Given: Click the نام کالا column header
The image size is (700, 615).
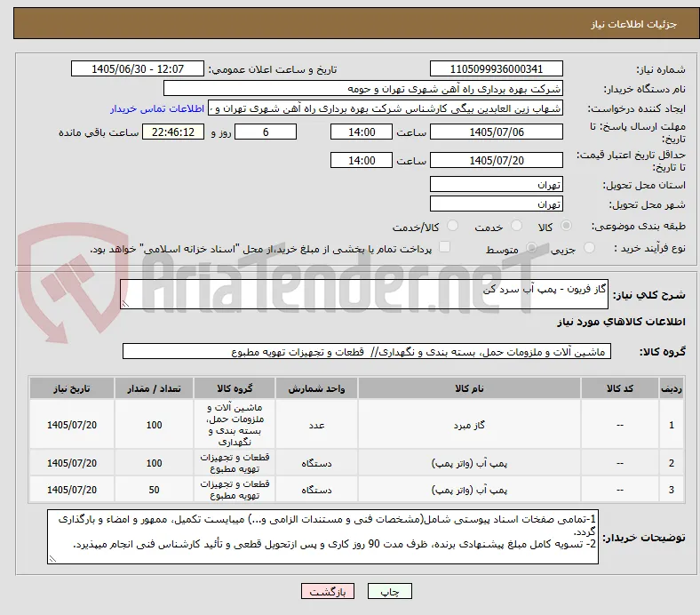Looking at the screenshot, I should [469, 388].
